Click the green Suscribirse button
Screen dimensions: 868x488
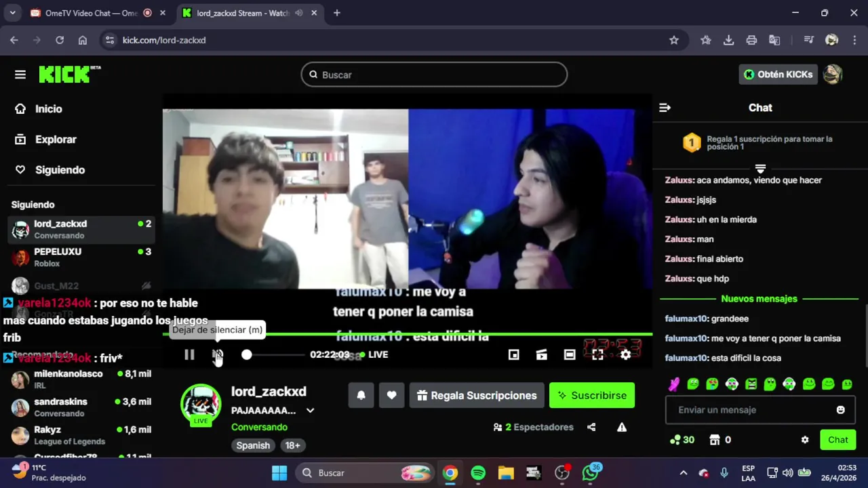pos(592,395)
